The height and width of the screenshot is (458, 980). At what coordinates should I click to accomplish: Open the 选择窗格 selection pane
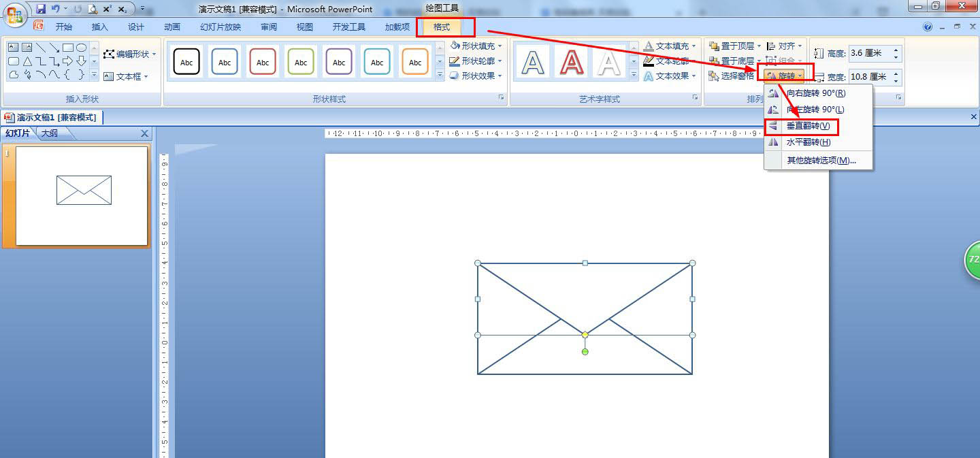(x=732, y=76)
